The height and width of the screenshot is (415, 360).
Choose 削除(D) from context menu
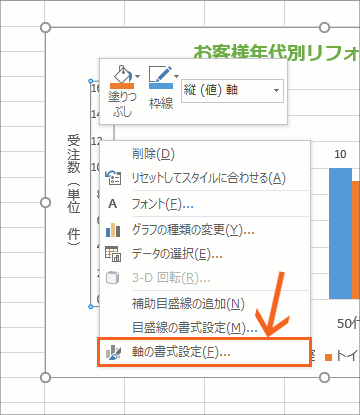(205, 154)
